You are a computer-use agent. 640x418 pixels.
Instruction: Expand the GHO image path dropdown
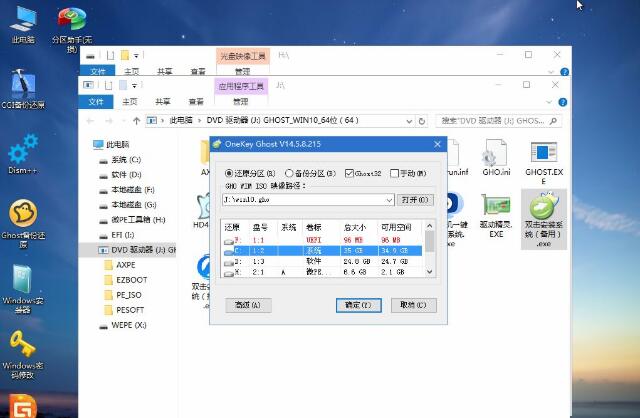[390, 200]
